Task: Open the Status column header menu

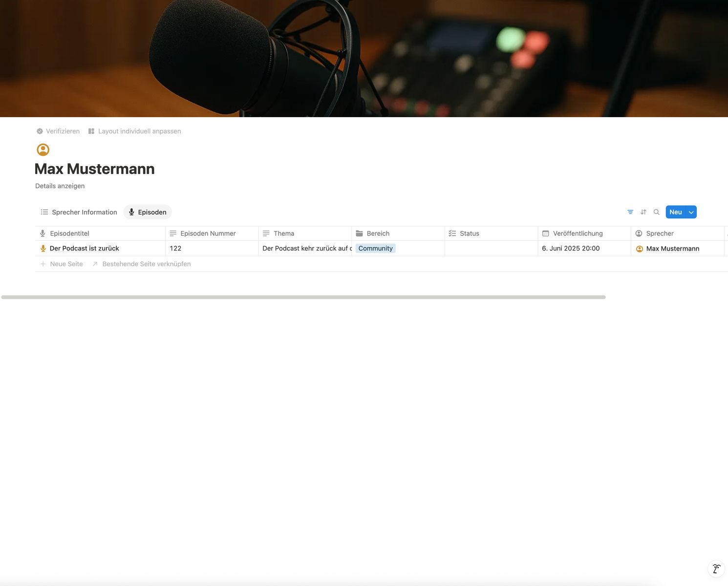Action: tap(469, 233)
